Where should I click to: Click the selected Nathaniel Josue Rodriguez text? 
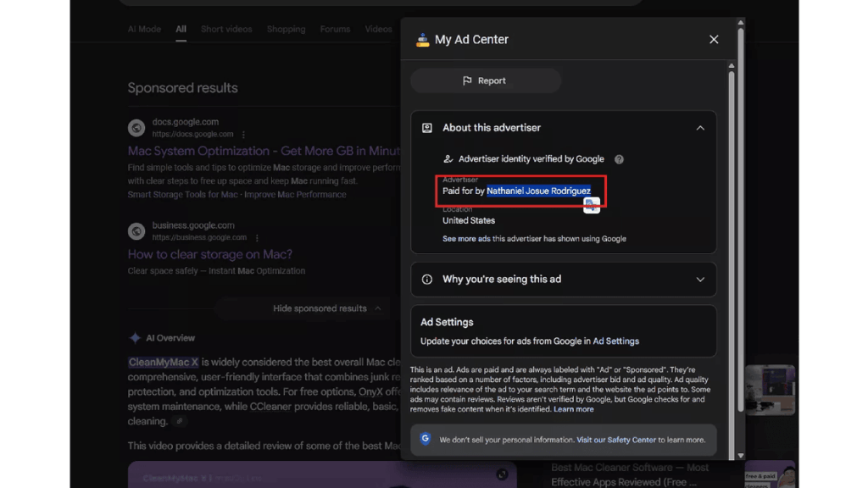pos(538,191)
